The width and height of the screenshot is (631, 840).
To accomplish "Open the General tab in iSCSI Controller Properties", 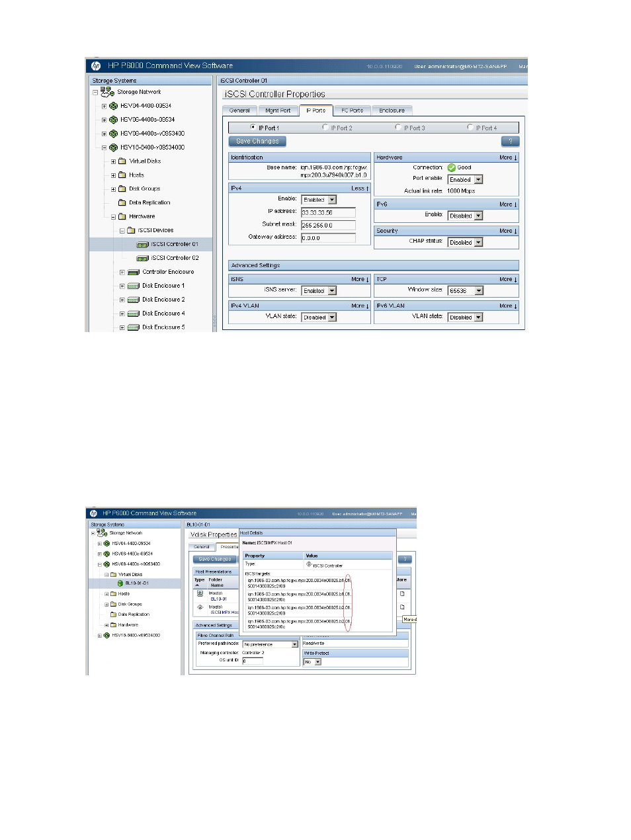I will (239, 110).
